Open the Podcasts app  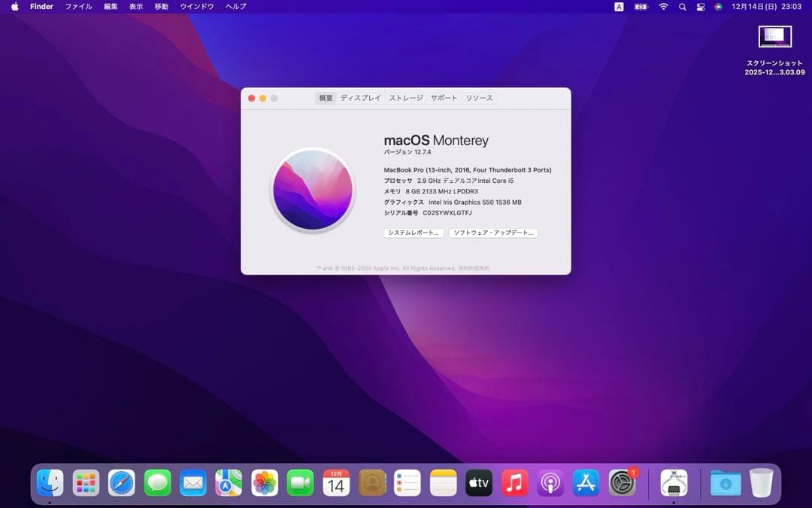550,483
